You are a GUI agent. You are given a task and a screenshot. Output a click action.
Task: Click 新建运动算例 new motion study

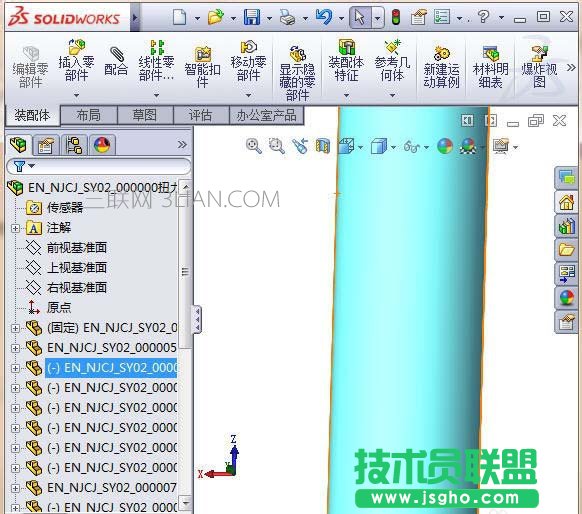pos(441,67)
